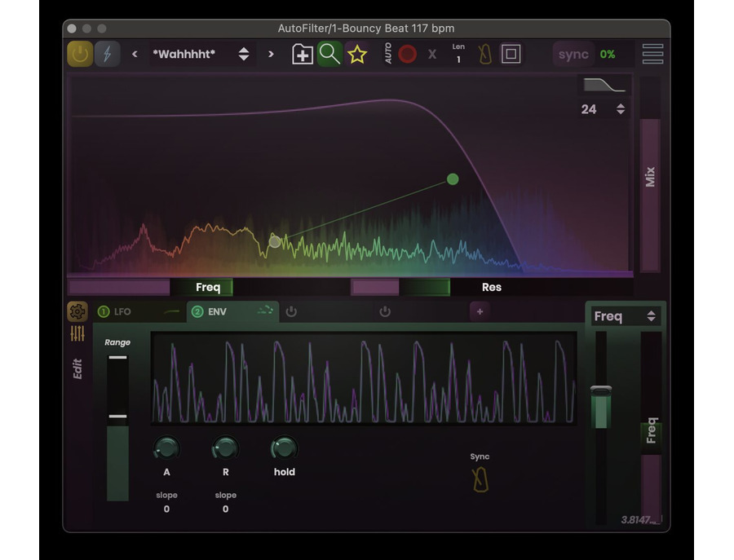Viewport: 734px width, 560px height.
Task: Click the R release knob
Action: 226,448
